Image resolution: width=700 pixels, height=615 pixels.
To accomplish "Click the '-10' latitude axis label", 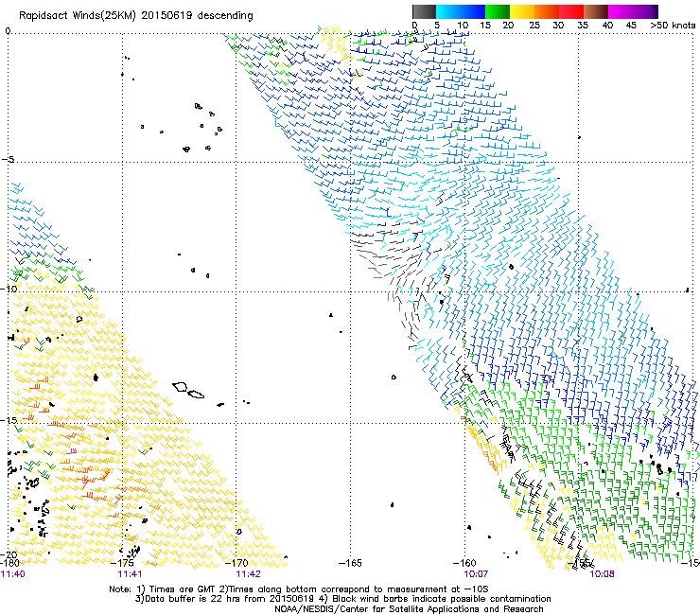I will point(9,289).
